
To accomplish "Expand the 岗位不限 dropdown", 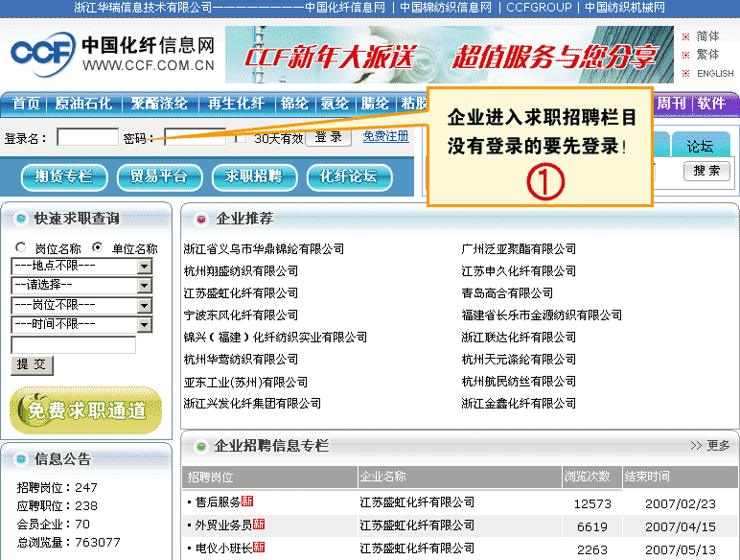I will point(81,305).
